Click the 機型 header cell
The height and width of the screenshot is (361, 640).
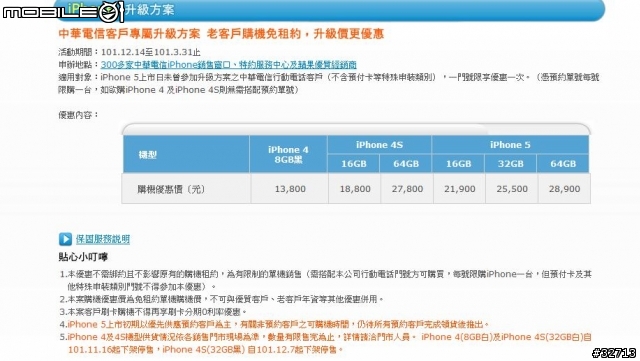[187, 154]
